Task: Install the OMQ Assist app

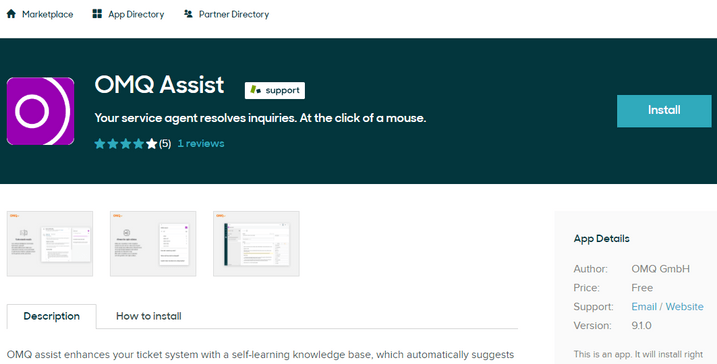Action: (x=664, y=111)
